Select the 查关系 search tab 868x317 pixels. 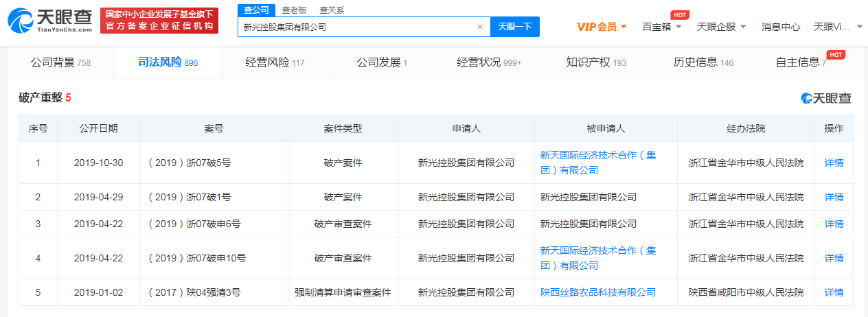pyautogui.click(x=332, y=10)
